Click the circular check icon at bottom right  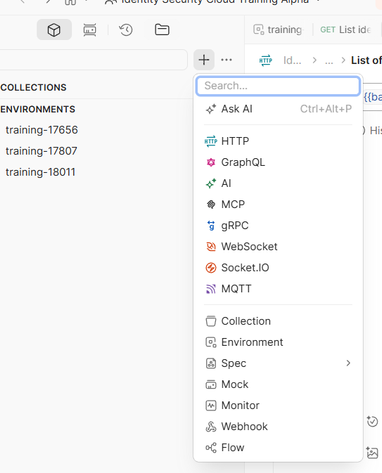(372, 421)
